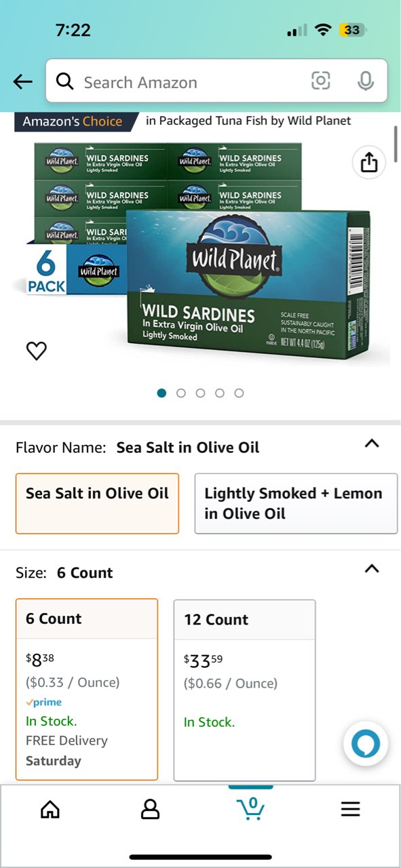Keep the Sea Salt in Olive Oil flavor selected
This screenshot has height=868, width=401.
coord(97,502)
